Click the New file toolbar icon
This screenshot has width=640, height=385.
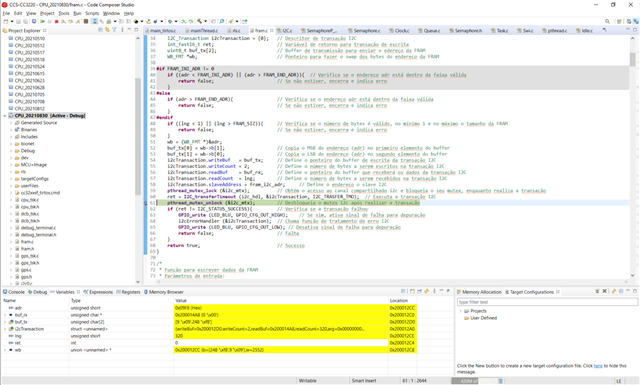6,21
